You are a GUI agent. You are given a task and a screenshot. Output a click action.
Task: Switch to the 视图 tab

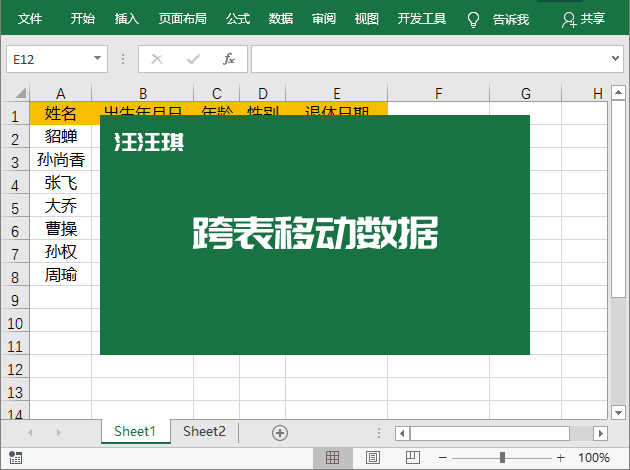pos(366,18)
